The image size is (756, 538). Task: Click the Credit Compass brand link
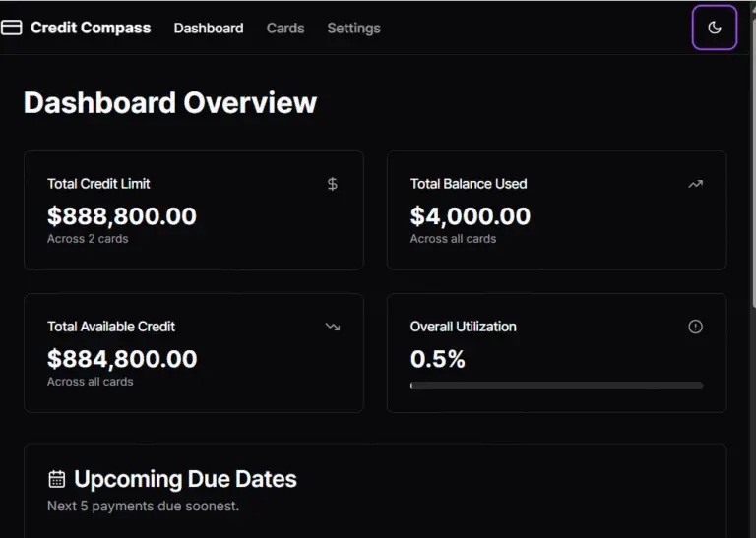[76, 28]
